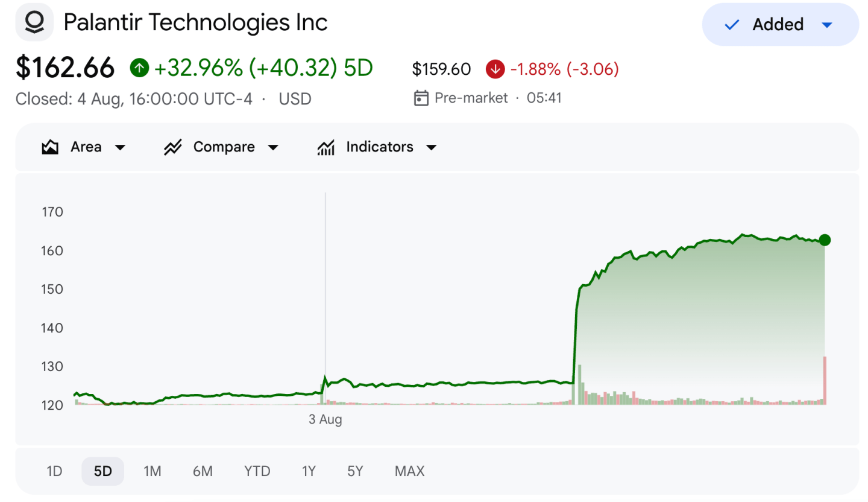Screen dimensions: 868x502
Task: Select the 1M time range
Action: [153, 471]
